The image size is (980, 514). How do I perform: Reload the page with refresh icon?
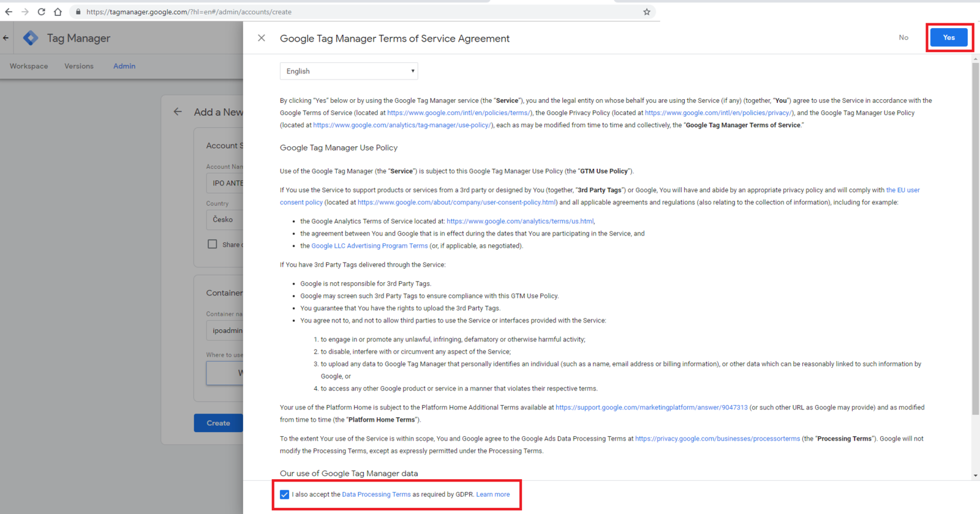(41, 12)
